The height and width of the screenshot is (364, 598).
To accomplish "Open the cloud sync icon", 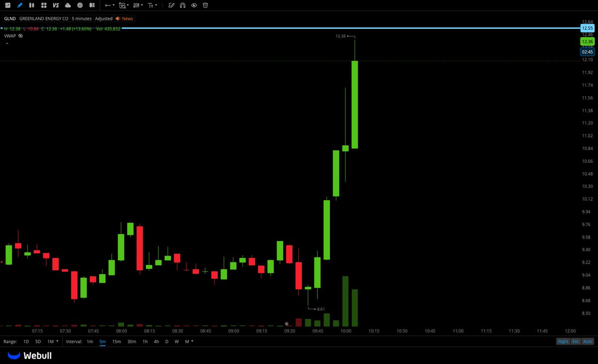I will (68, 5).
